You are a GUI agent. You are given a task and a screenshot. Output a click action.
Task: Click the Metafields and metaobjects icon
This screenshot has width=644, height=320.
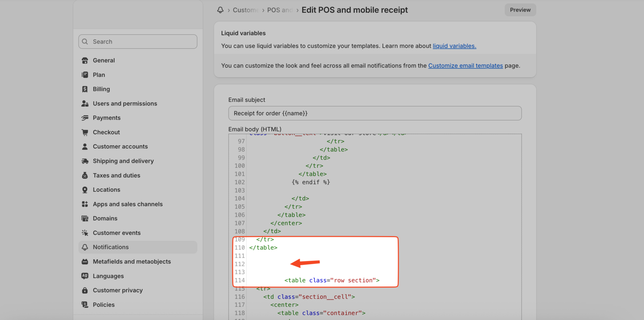pyautogui.click(x=85, y=262)
